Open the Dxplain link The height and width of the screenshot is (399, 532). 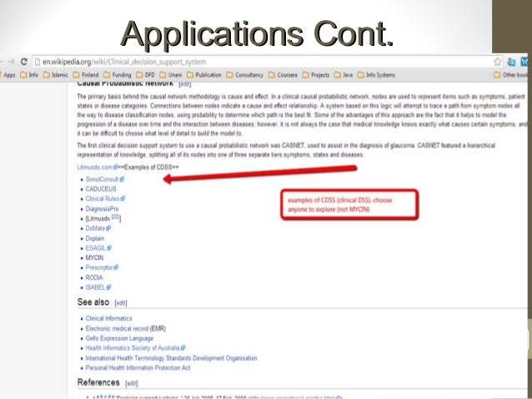pos(95,238)
